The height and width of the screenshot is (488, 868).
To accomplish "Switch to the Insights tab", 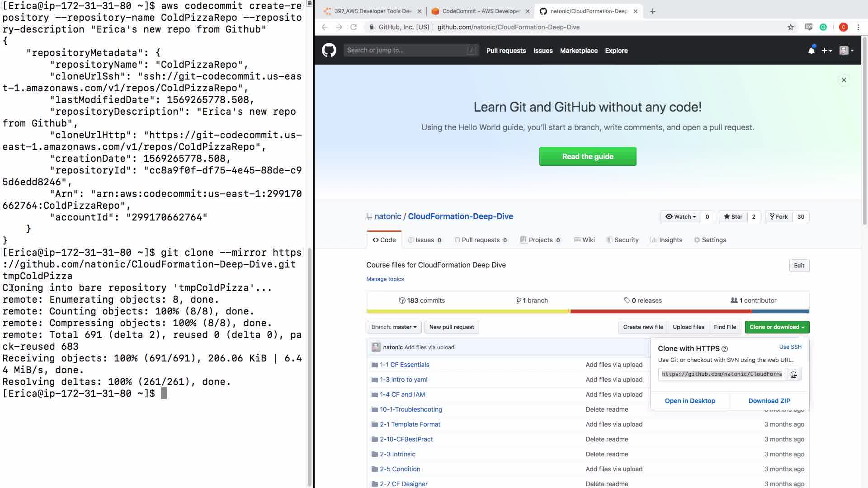I will coord(666,240).
